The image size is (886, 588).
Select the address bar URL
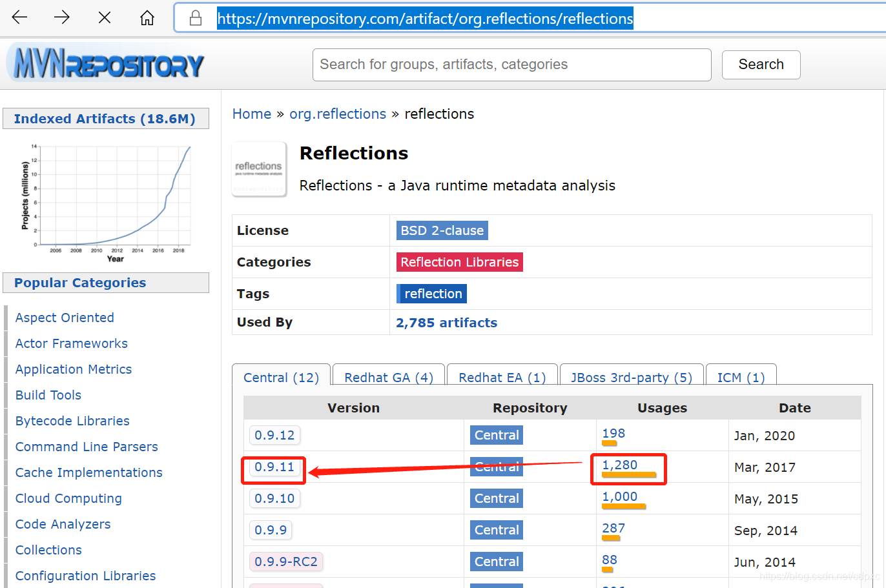(425, 19)
